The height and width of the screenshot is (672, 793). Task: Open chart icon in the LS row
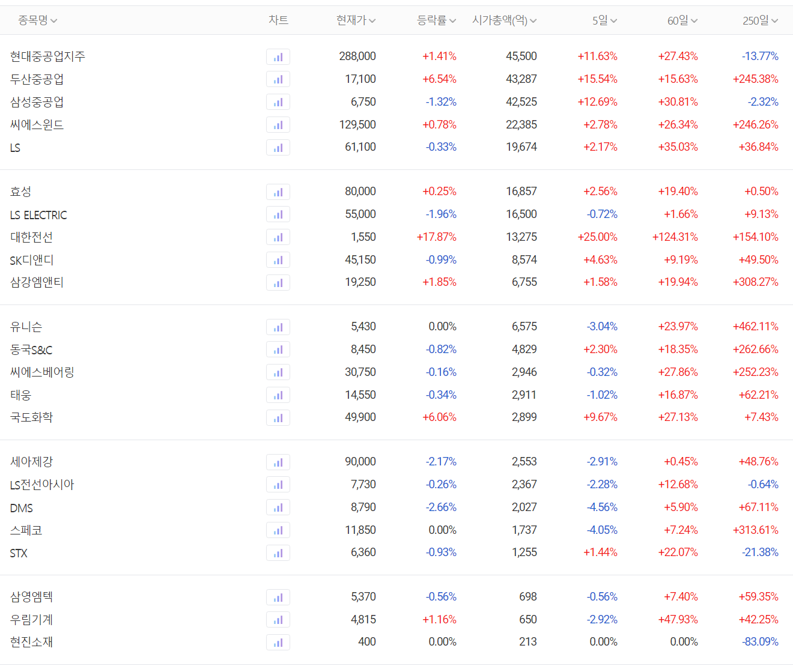pyautogui.click(x=278, y=148)
